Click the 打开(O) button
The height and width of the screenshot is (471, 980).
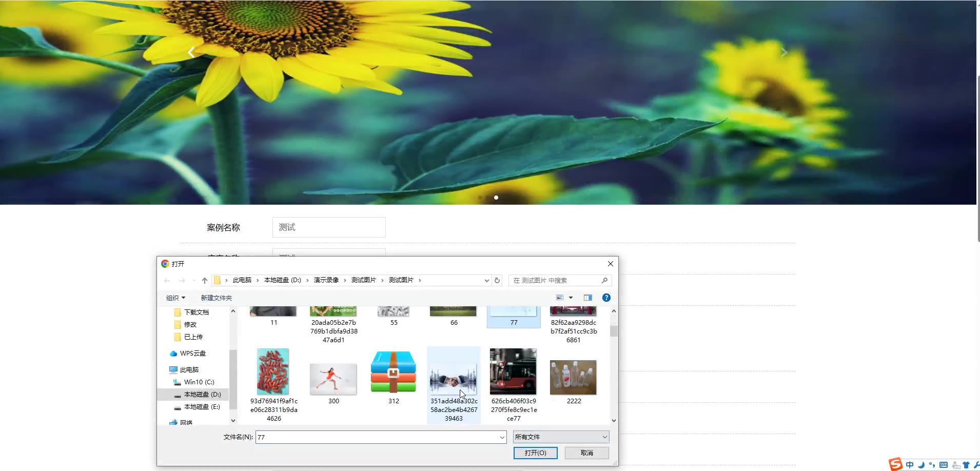(535, 453)
